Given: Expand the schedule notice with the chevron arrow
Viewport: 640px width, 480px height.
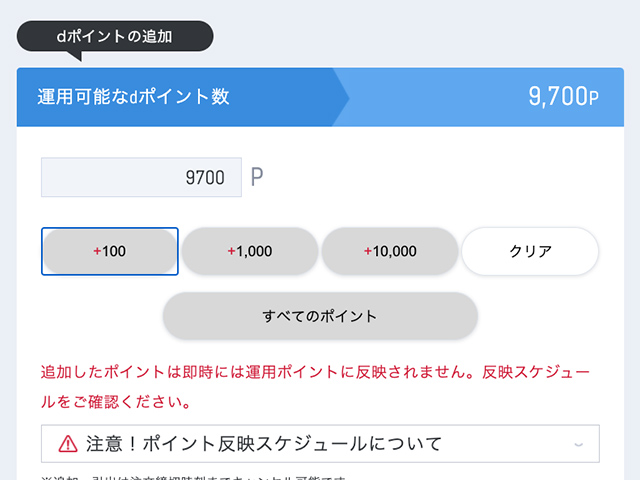Looking at the screenshot, I should pyautogui.click(x=579, y=443).
